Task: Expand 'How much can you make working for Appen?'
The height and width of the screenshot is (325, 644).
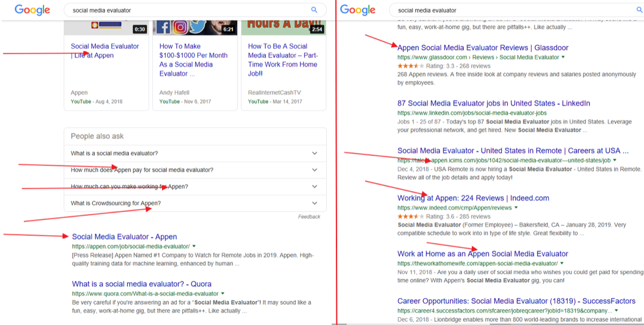Action: point(195,186)
